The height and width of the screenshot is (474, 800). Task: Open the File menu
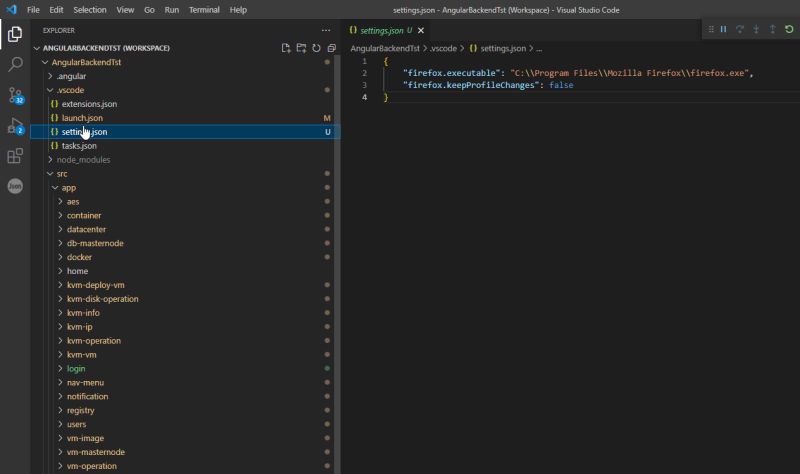(33, 10)
